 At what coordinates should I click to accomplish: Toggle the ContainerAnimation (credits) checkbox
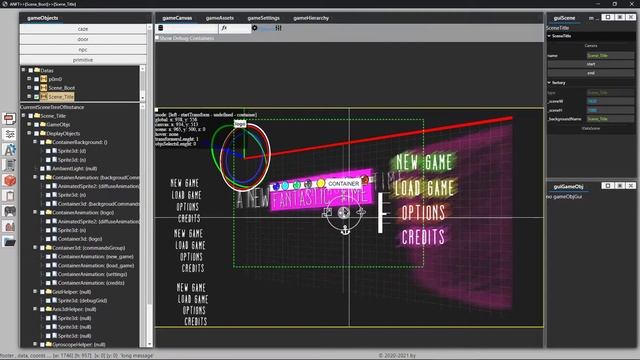tap(48, 283)
